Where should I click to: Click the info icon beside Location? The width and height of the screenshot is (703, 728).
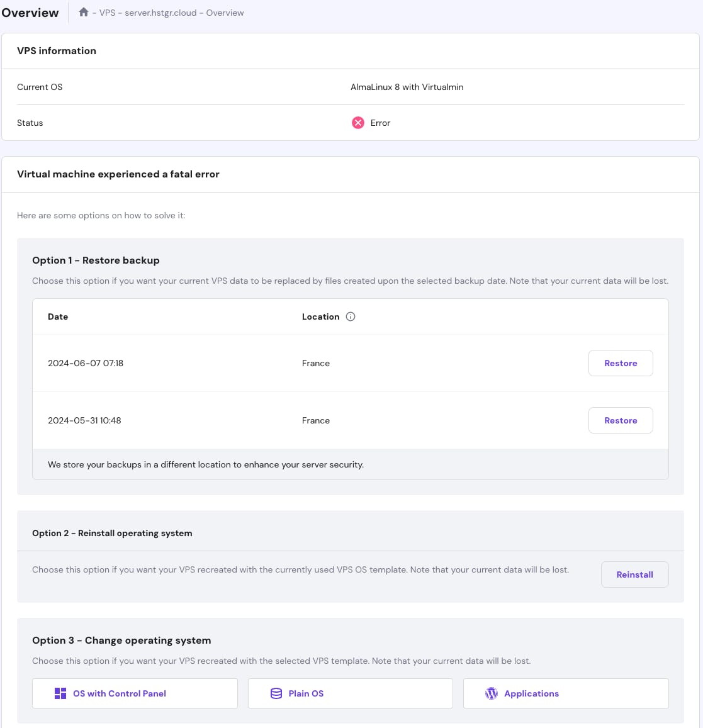[x=351, y=316]
